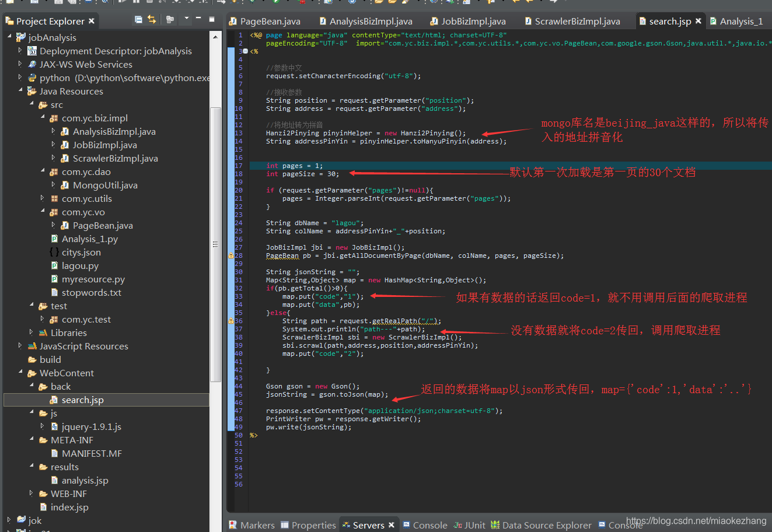Click the lagou.py python file icon
The image size is (772, 532).
(54, 265)
